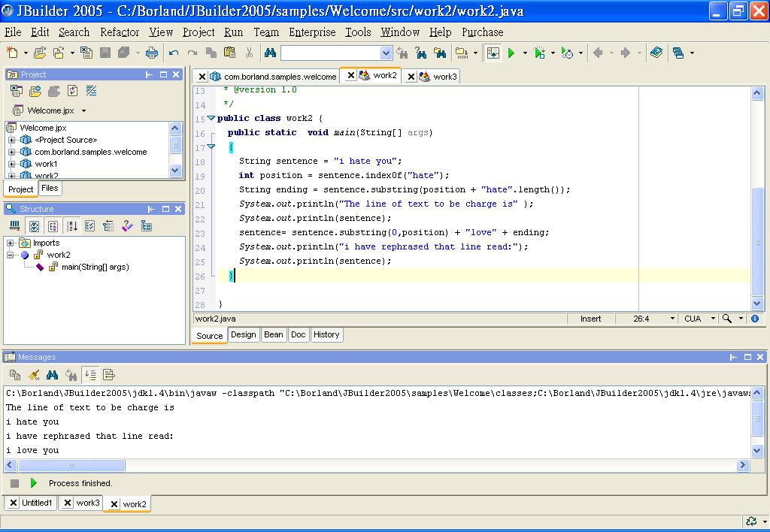
Task: Expand the com.borland.samples.welcome tree node
Action: coord(12,152)
